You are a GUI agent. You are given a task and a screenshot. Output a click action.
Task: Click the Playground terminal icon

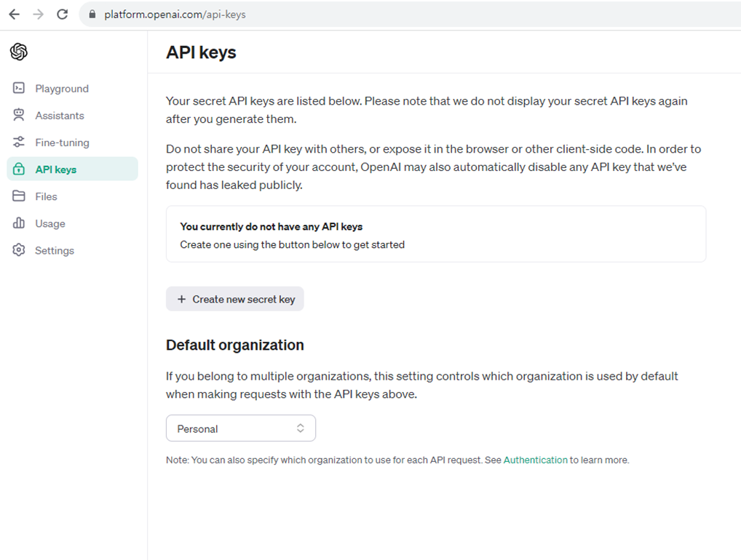coord(19,88)
